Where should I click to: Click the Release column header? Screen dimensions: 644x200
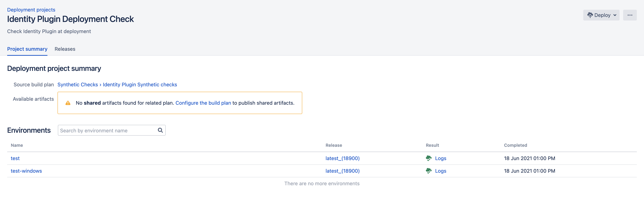[x=334, y=145]
